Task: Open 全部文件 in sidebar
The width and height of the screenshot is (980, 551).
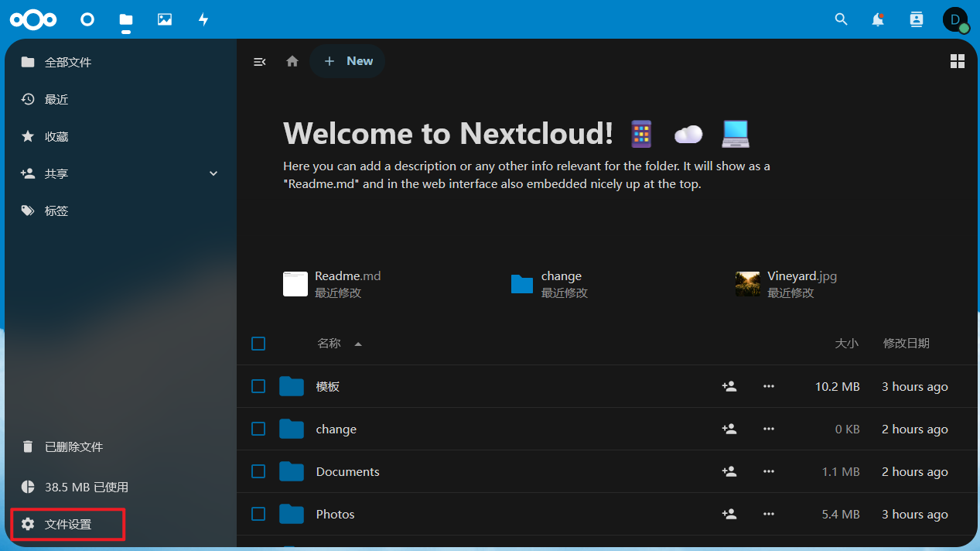Action: click(121, 62)
